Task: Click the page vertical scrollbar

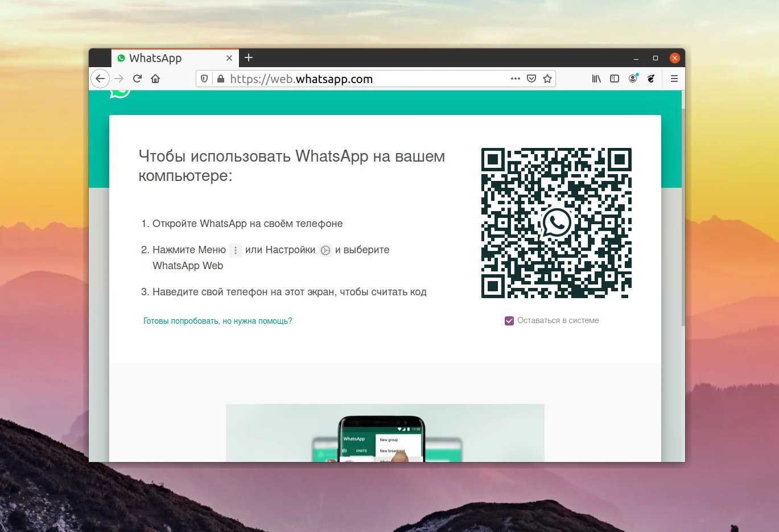Action: click(683, 216)
